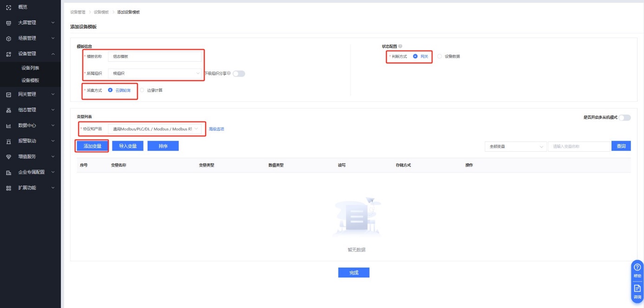Expand the 全部变量 filter dropdown

pyautogui.click(x=515, y=147)
